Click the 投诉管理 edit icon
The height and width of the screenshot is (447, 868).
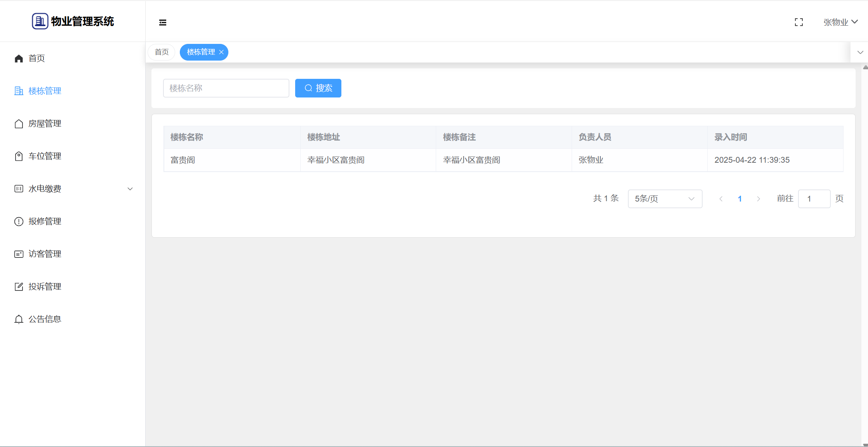point(19,287)
